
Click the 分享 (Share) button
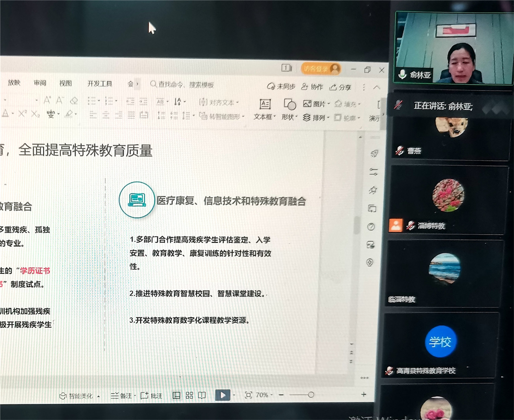(x=341, y=87)
